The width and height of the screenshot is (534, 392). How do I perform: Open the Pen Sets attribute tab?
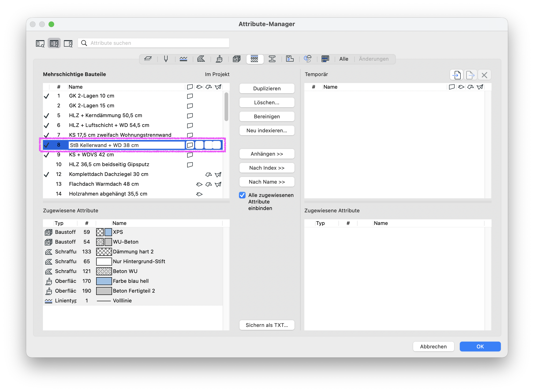click(x=166, y=59)
